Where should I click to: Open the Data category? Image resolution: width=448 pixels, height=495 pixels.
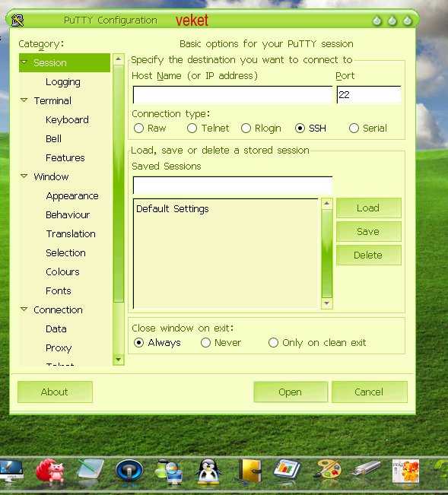(x=56, y=329)
